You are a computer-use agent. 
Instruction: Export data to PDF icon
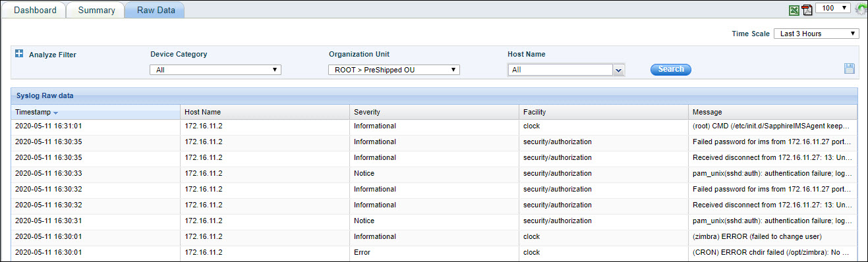point(807,10)
